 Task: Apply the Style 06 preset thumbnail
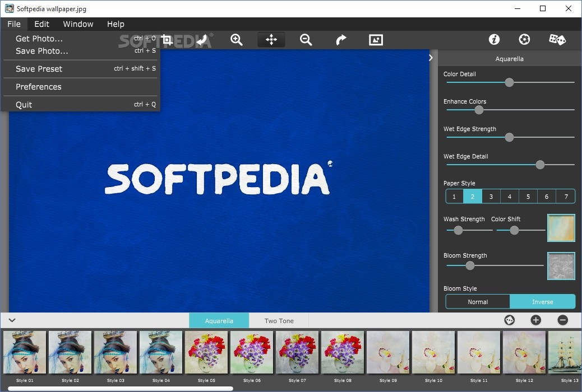[x=252, y=352]
